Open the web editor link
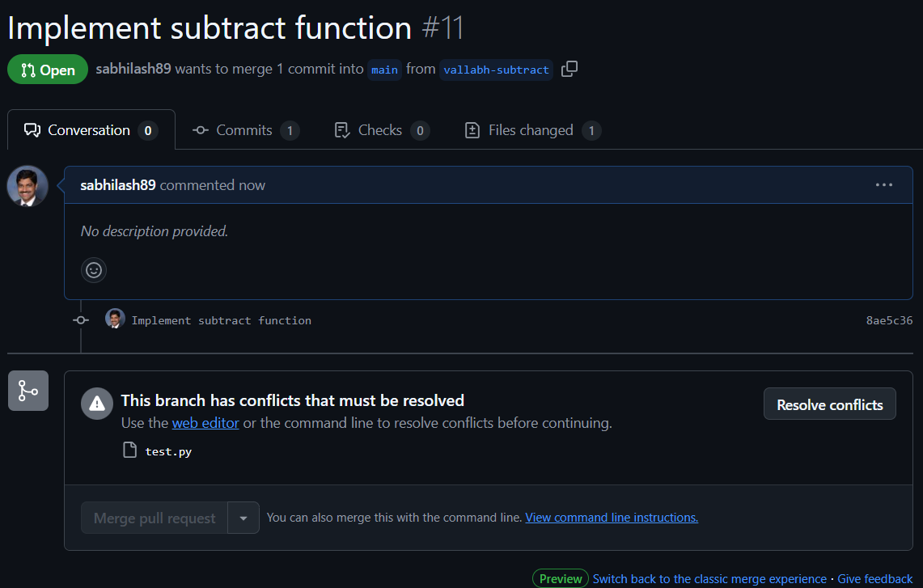Screen dimensions: 923x588 pos(205,422)
